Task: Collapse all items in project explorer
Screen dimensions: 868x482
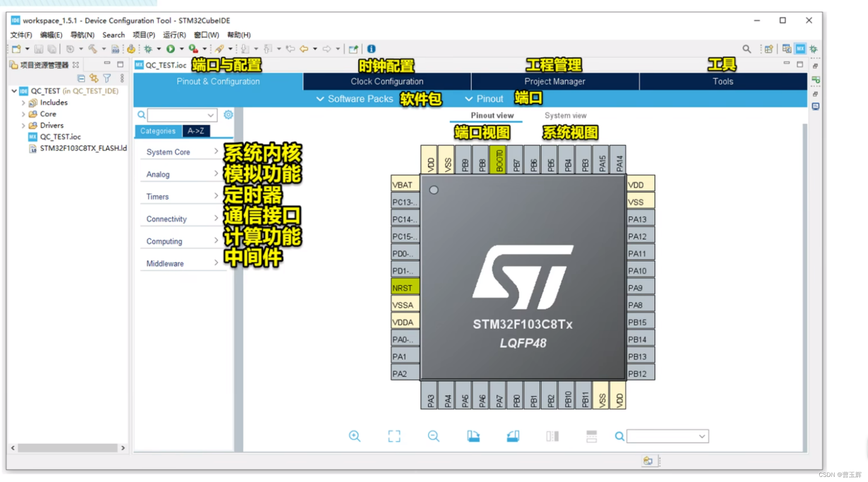Action: [81, 78]
